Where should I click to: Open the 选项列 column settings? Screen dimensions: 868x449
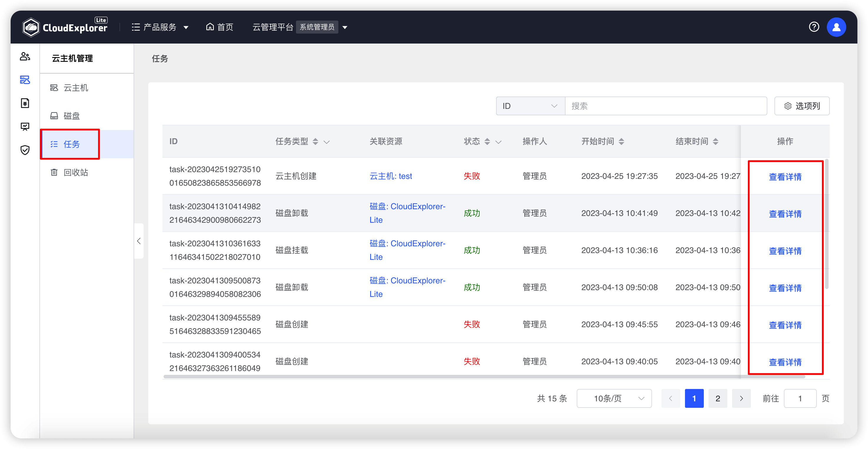coord(802,106)
